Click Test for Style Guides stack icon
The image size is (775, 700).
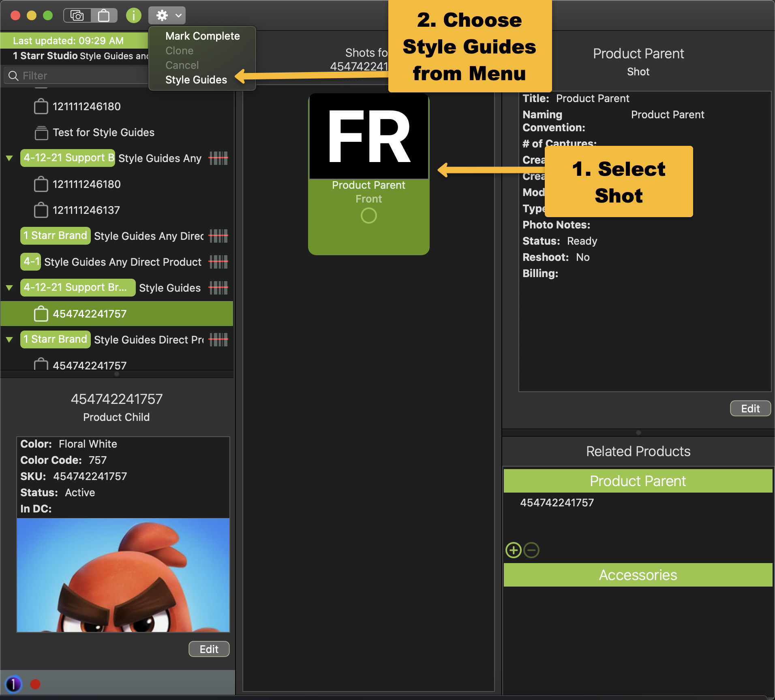pos(41,132)
